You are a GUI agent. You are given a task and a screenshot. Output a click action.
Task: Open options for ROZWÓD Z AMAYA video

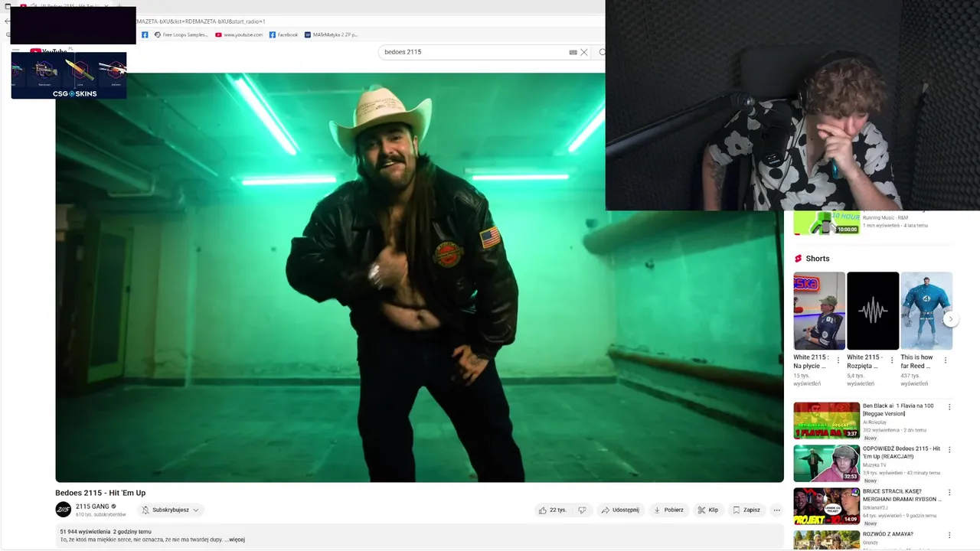(949, 535)
